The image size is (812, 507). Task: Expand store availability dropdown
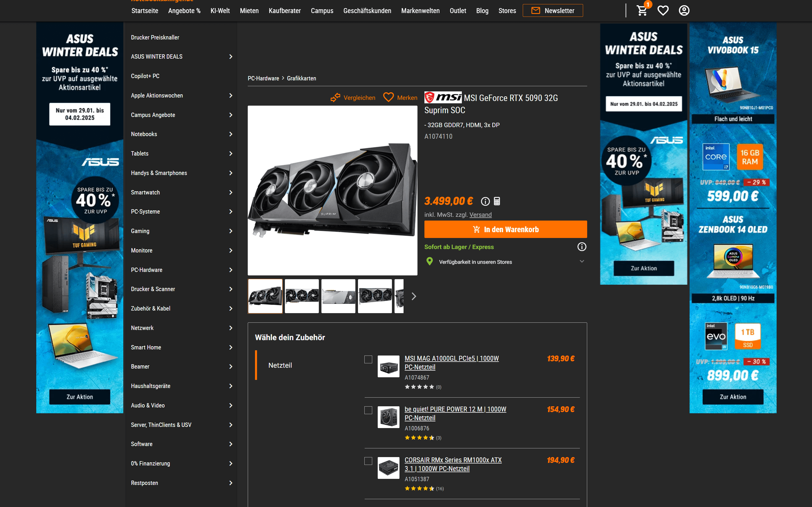pyautogui.click(x=582, y=261)
